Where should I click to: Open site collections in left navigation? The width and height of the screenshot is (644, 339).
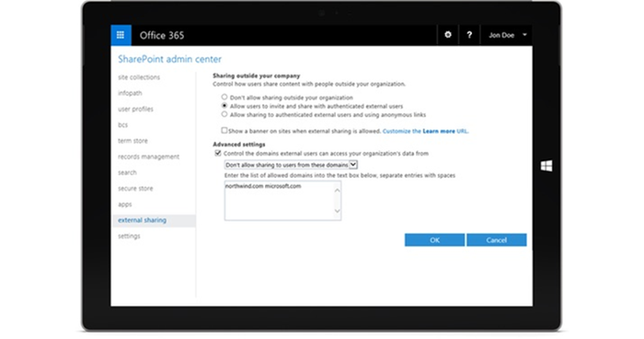[x=139, y=77]
